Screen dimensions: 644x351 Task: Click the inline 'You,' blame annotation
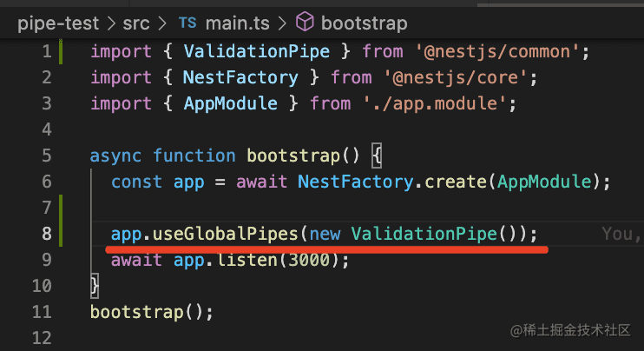point(621,235)
